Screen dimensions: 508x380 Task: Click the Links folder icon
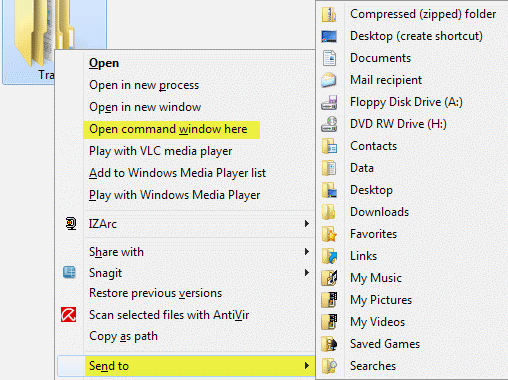[x=329, y=256]
